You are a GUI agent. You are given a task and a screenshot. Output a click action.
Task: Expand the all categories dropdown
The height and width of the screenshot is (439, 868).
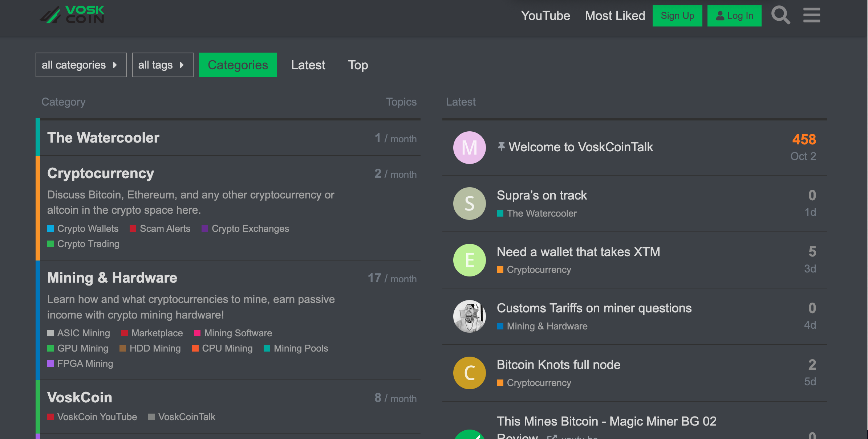pos(81,65)
